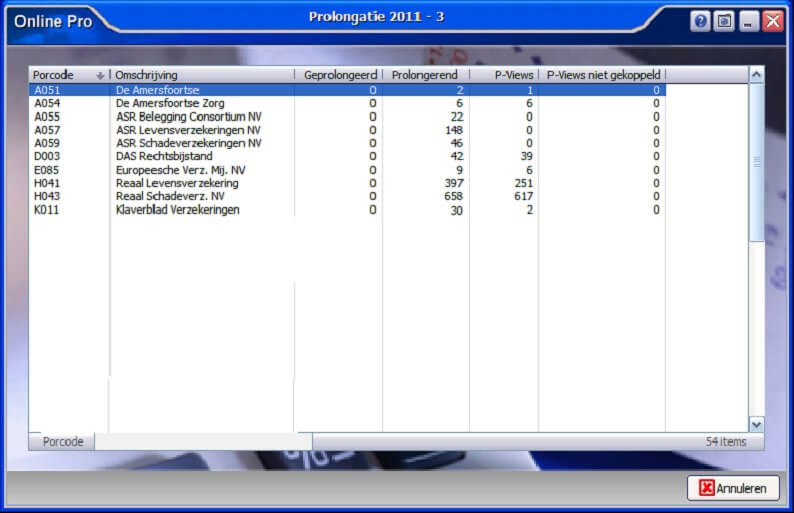Screen dimensions: 794x513
Task: Sort by the P-Views column header
Action: (504, 75)
